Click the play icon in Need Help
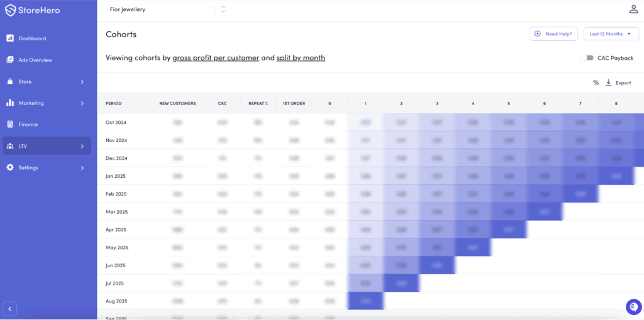Image resolution: width=644 pixels, height=320 pixels. (537, 34)
